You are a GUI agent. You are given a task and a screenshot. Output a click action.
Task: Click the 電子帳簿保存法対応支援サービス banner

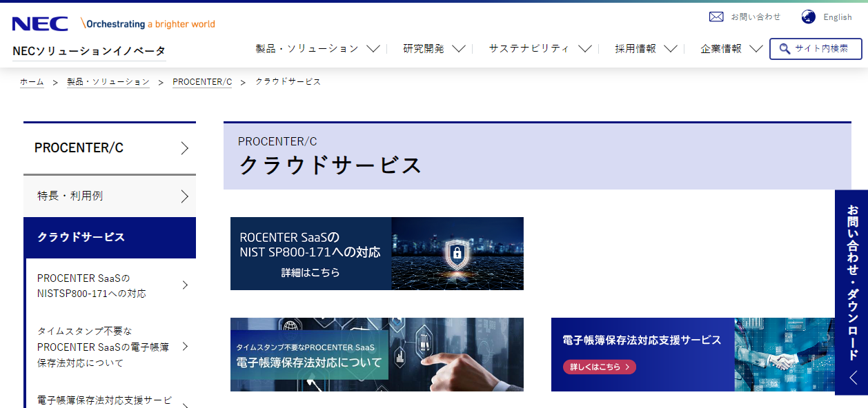(x=693, y=354)
